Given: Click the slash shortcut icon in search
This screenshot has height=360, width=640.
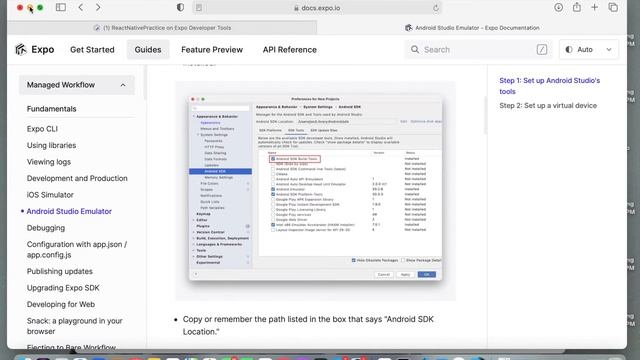Looking at the screenshot, I should tap(542, 49).
